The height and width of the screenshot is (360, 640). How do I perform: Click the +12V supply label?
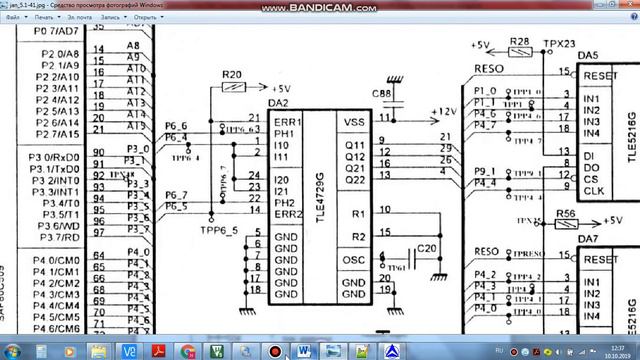click(444, 112)
